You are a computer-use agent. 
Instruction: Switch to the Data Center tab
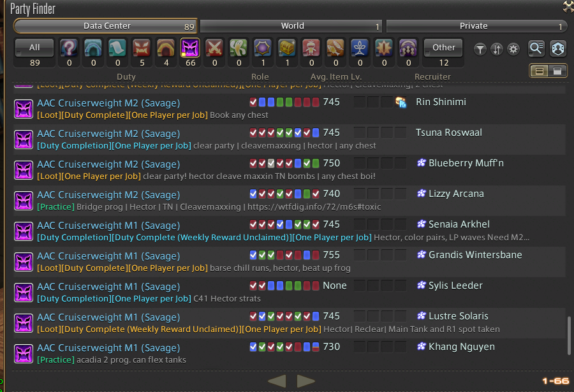105,26
